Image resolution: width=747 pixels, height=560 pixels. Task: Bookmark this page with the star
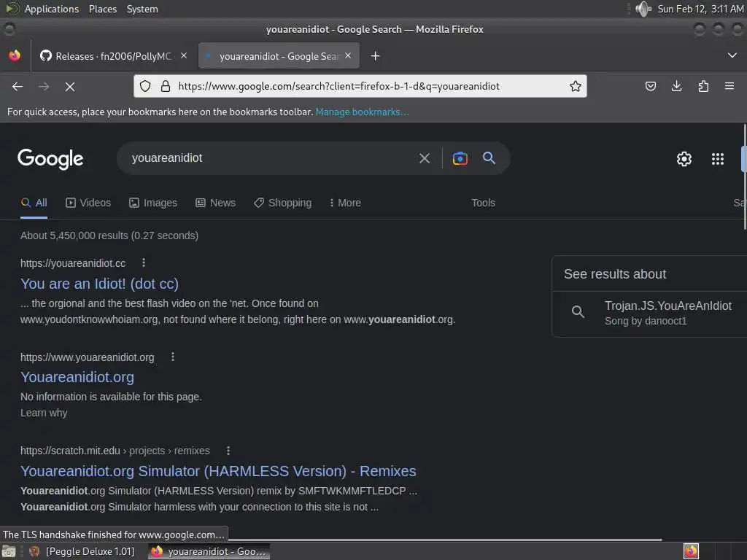(576, 86)
